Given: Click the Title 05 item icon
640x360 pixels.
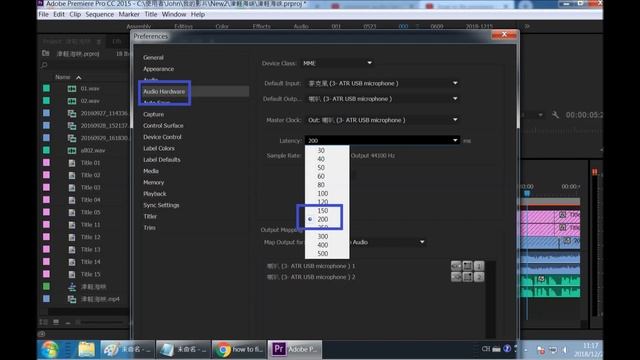Looking at the screenshot, I should pyautogui.click(x=72, y=212).
